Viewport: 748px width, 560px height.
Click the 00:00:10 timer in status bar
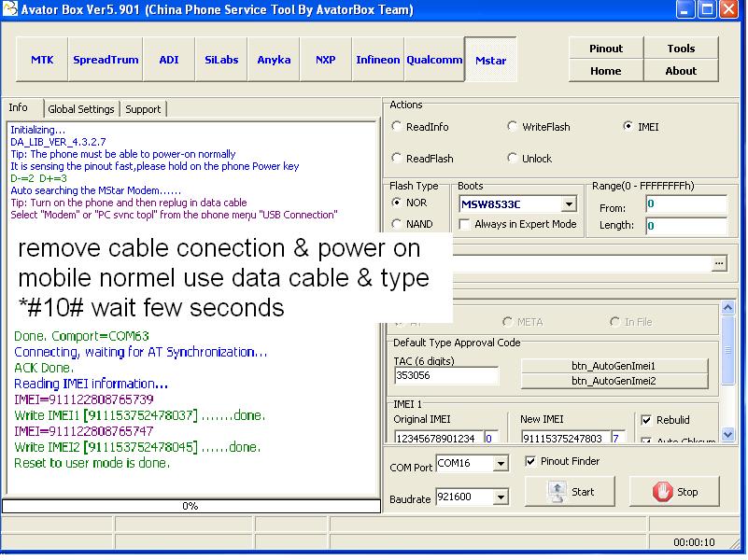click(x=694, y=542)
